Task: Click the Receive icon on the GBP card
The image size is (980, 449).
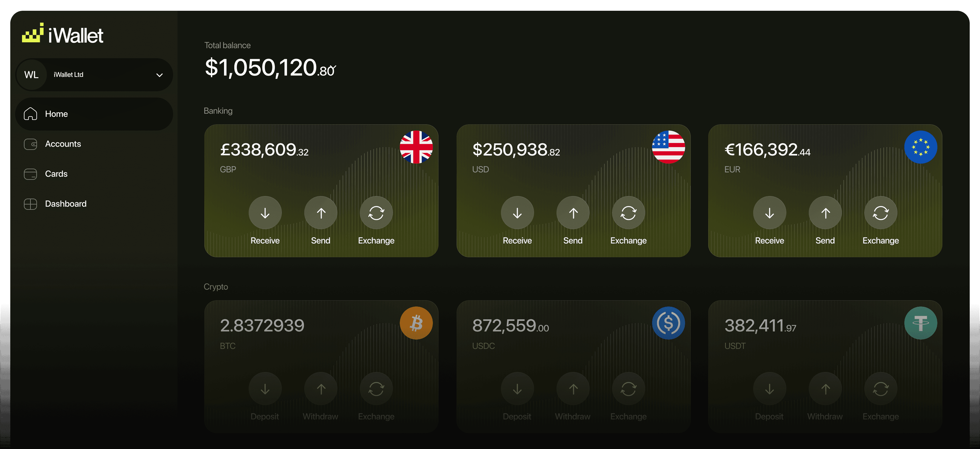Action: [x=265, y=213]
